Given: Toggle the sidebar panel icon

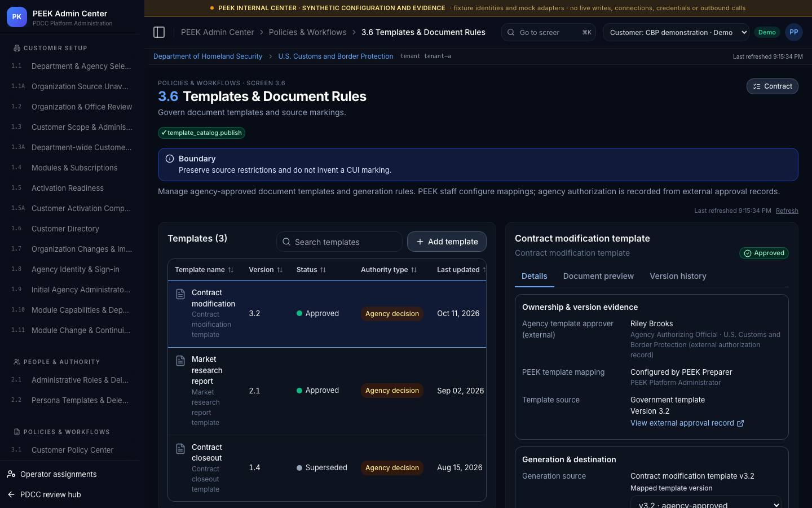Looking at the screenshot, I should point(159,32).
